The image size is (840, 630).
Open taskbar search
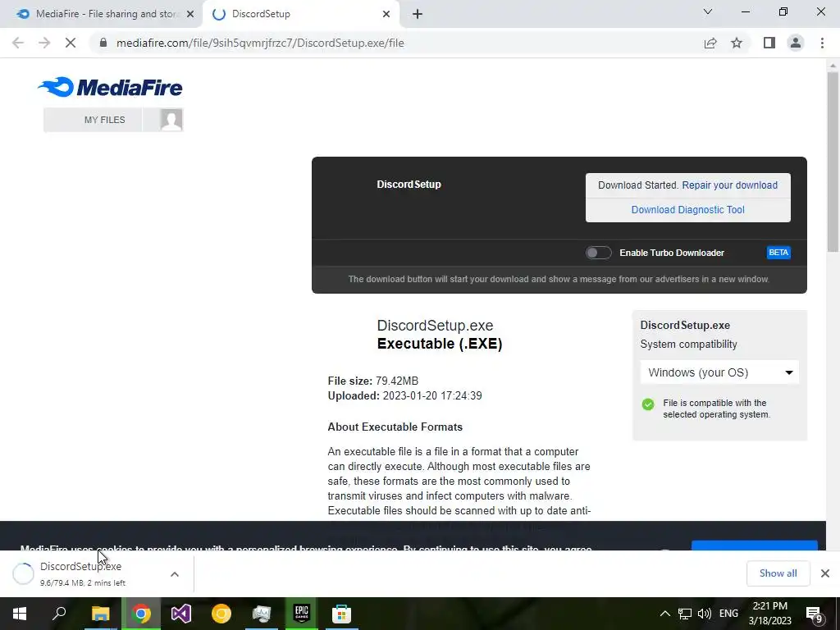point(59,614)
